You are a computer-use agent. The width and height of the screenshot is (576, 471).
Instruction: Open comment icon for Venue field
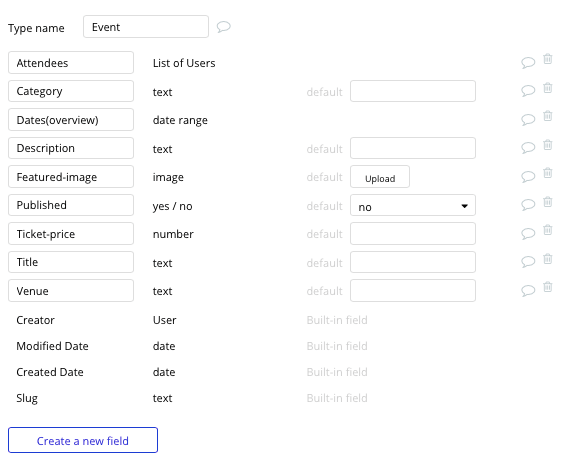coord(528,290)
